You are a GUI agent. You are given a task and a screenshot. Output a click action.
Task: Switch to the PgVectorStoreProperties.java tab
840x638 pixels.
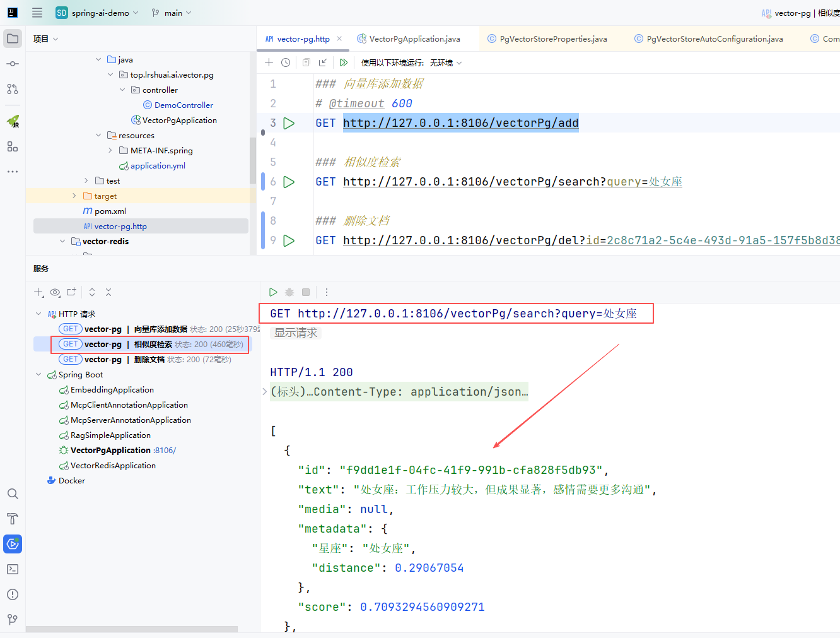(553, 39)
